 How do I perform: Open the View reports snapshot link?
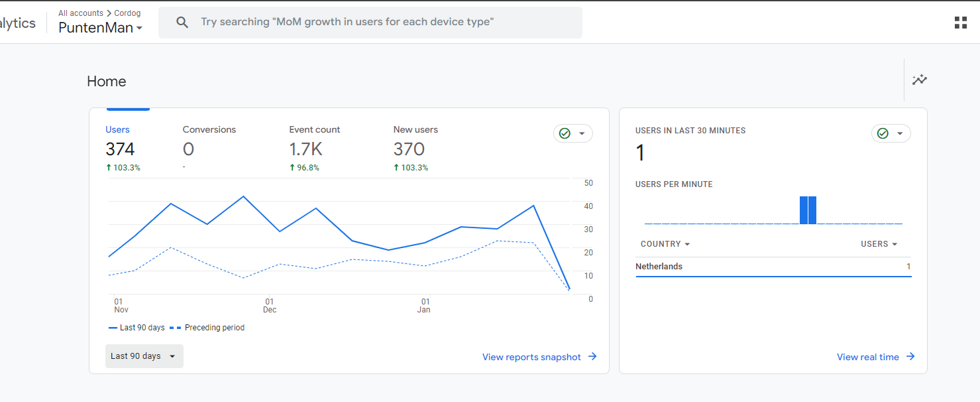point(531,357)
